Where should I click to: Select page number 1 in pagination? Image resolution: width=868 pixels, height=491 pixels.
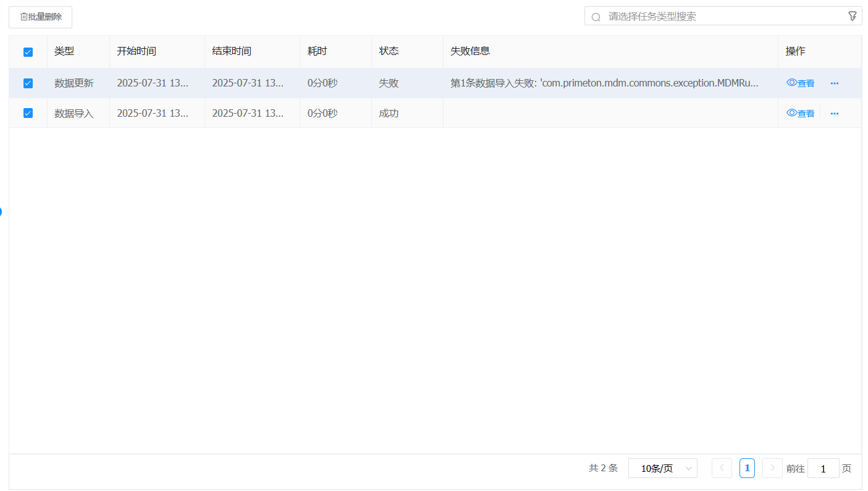tap(747, 468)
